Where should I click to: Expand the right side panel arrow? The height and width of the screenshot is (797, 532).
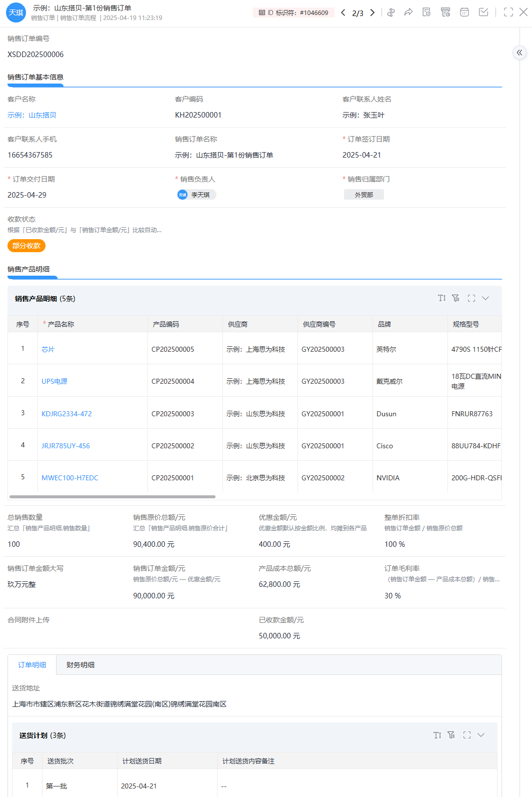519,53
